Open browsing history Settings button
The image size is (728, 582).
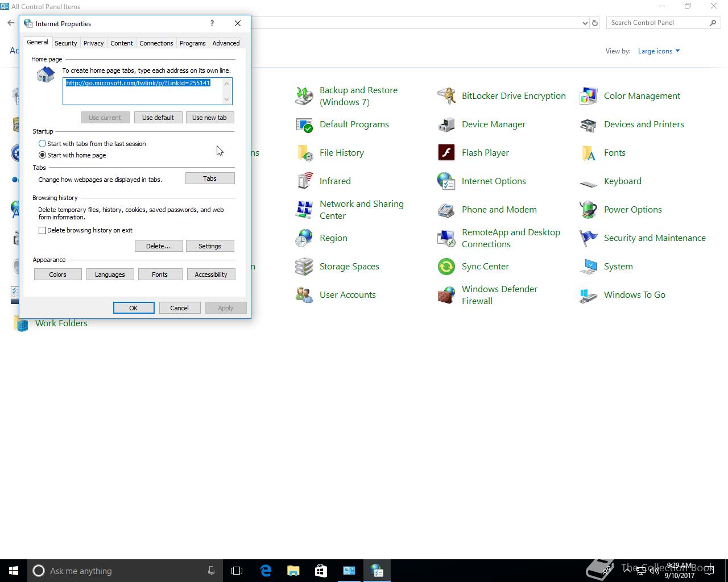(x=210, y=246)
